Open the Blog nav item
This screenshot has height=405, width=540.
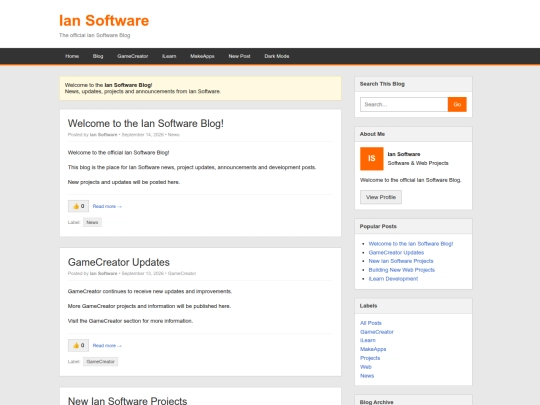[98, 56]
